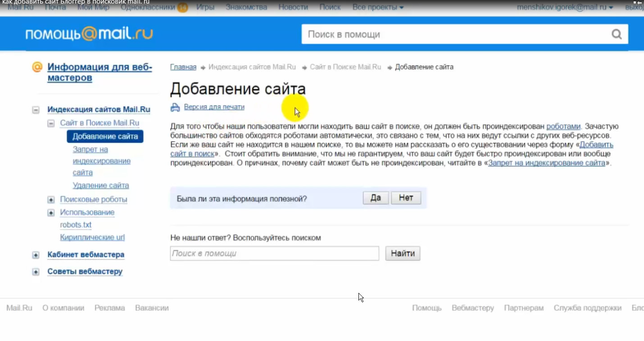644x341 pixels.
Task: Expand the Использование robots.txt section
Action: click(x=51, y=213)
